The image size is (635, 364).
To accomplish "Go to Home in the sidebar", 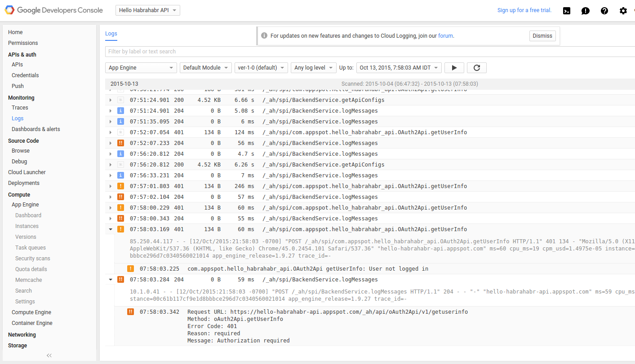I will pos(15,32).
